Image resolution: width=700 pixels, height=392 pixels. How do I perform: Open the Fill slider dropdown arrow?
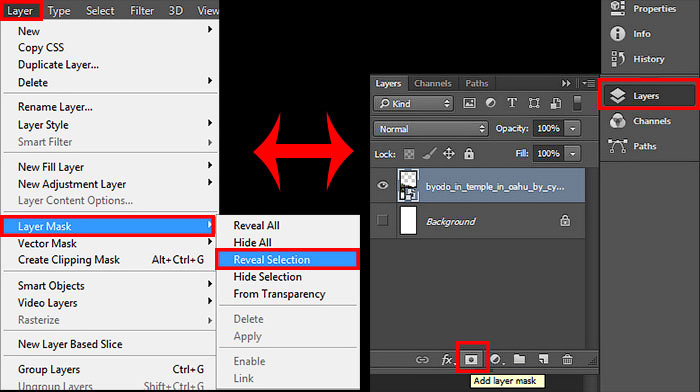573,154
